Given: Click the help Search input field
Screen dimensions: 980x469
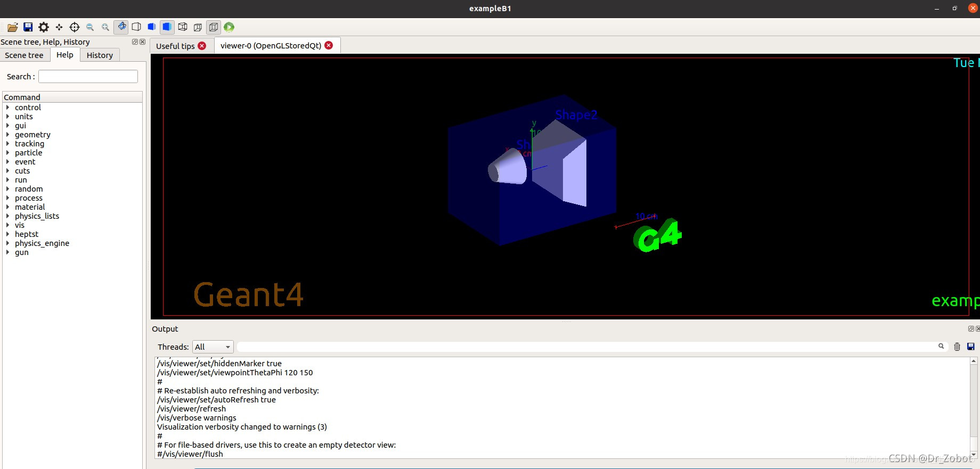Looking at the screenshot, I should point(88,77).
